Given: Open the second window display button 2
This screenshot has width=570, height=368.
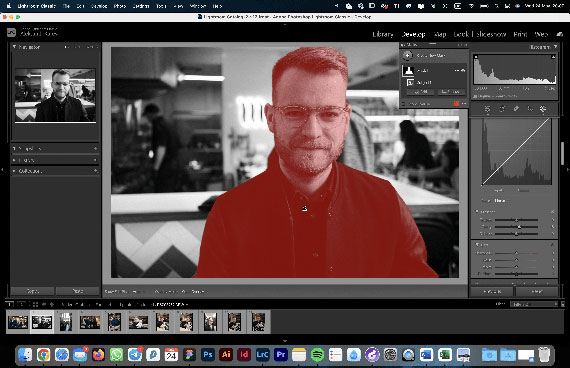Looking at the screenshot, I should [22, 304].
